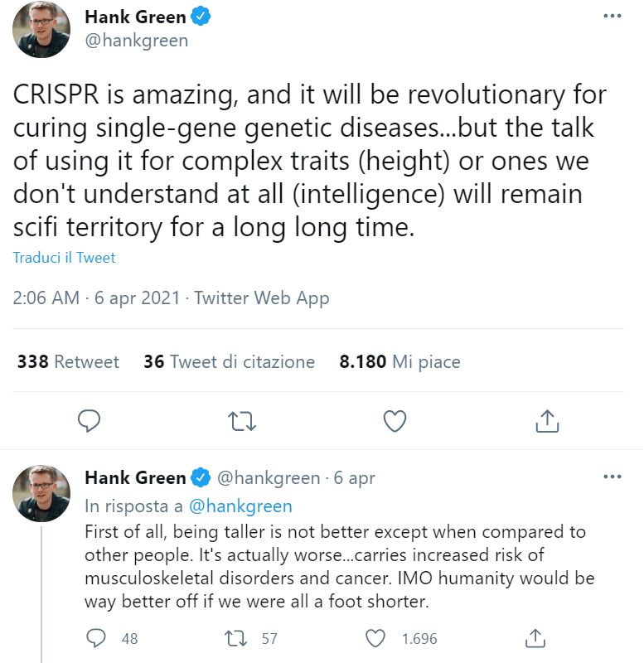644x663 pixels.
Task: Share the reply tweet about being taller
Action: click(x=535, y=638)
